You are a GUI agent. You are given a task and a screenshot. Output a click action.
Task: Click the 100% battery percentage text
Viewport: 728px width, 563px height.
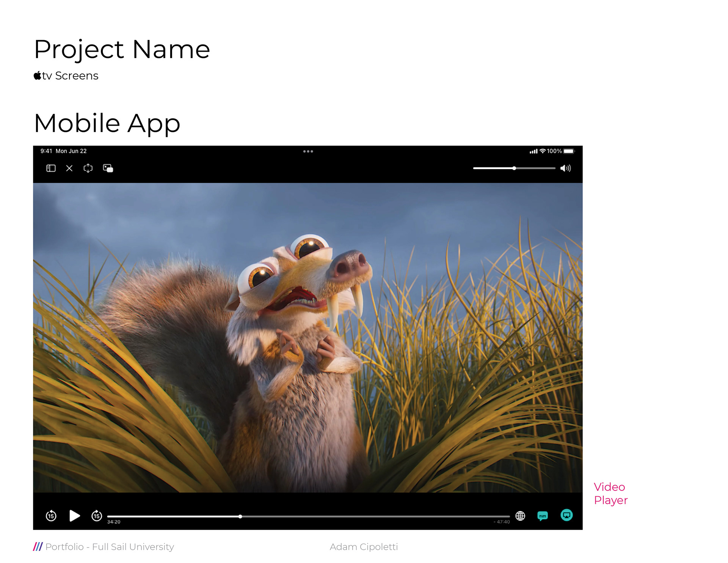pos(554,151)
